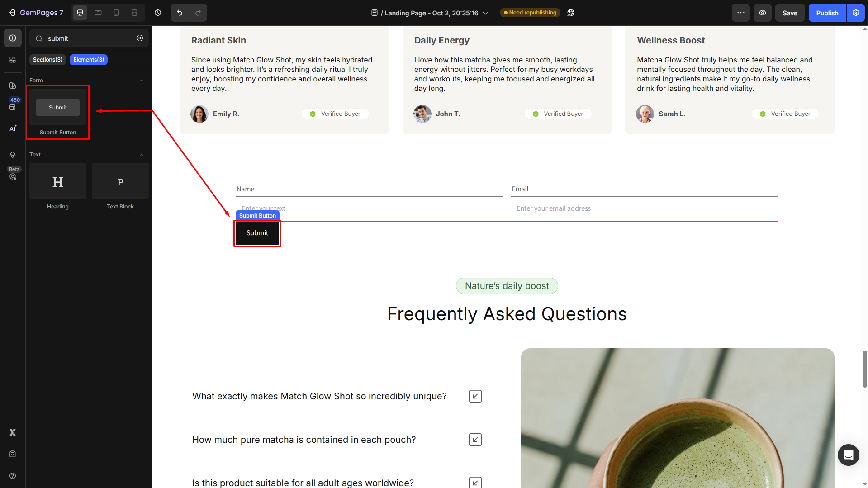Screen dimensions: 868x488
Task: Switch to desktop device view
Action: 80,13
